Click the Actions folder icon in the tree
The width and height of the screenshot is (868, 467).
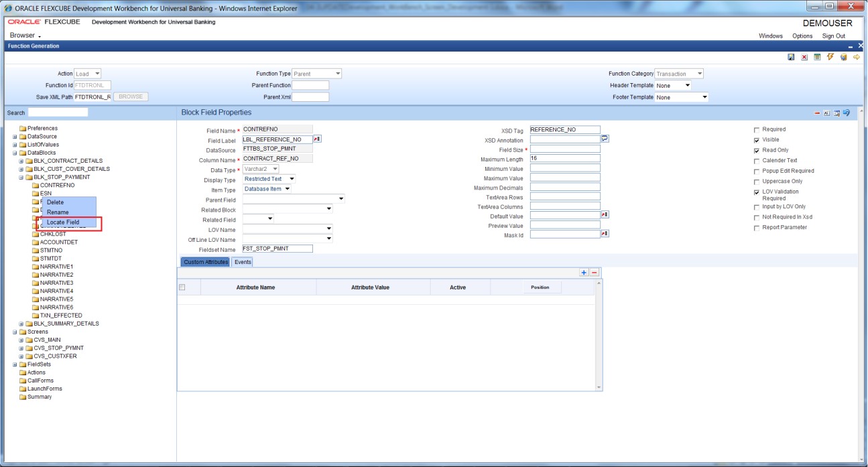coord(23,373)
